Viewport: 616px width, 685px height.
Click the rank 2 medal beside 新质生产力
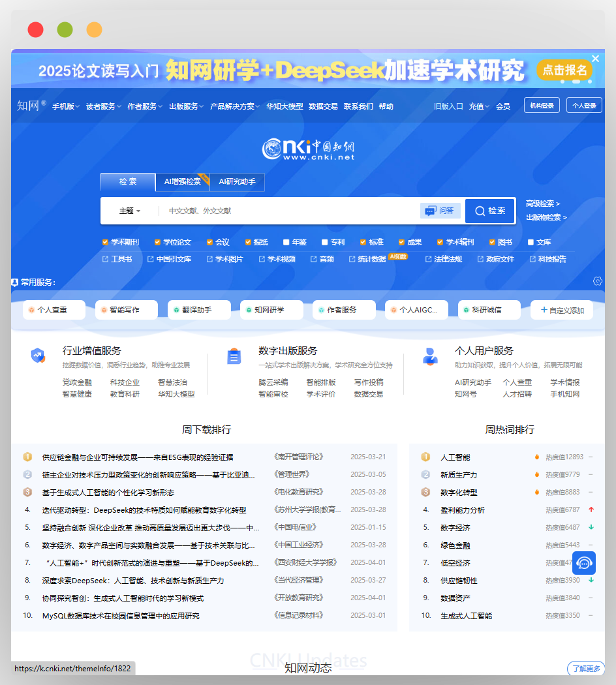click(425, 474)
